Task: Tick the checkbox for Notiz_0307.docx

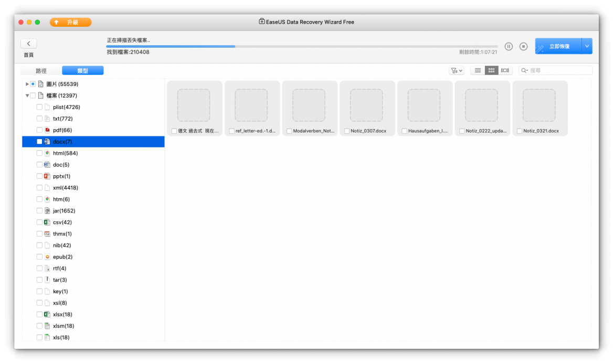Action: coord(347,131)
